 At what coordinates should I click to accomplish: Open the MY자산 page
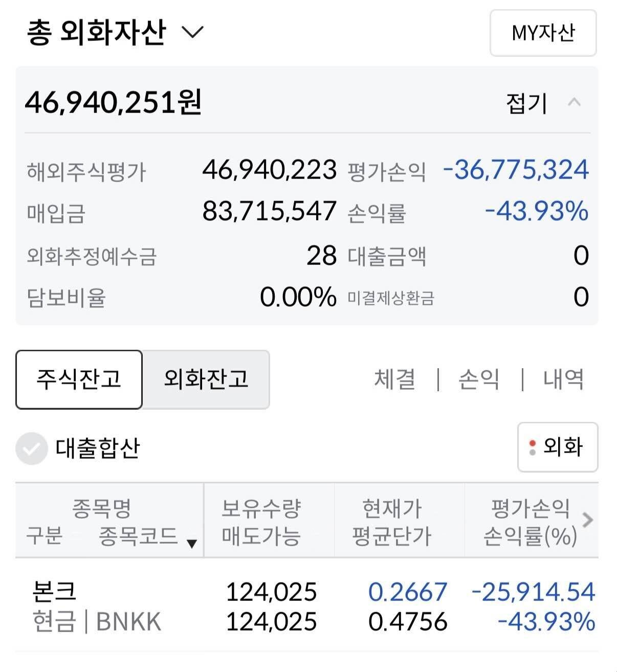[543, 33]
